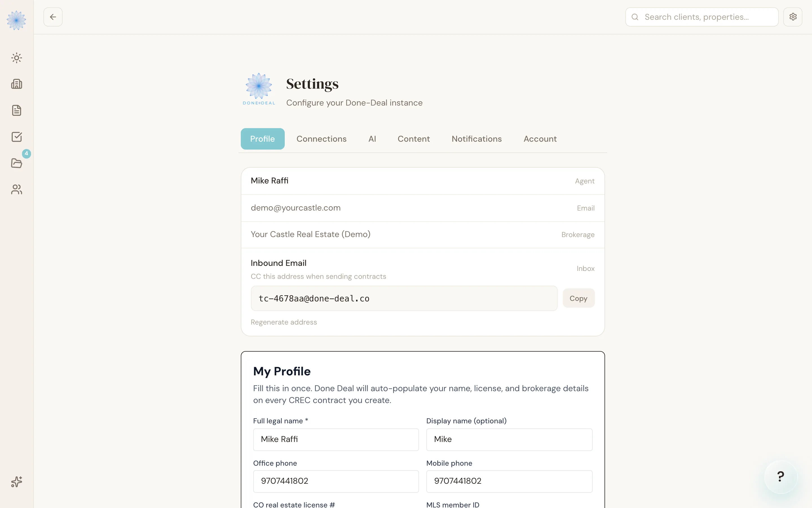Click the Done-Deal flower logo in sidebar

tap(16, 20)
